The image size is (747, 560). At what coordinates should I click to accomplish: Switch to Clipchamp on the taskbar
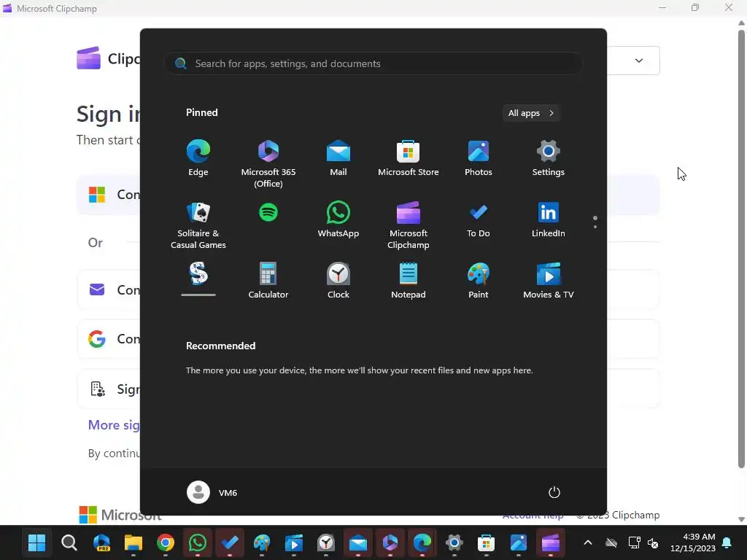click(x=551, y=542)
